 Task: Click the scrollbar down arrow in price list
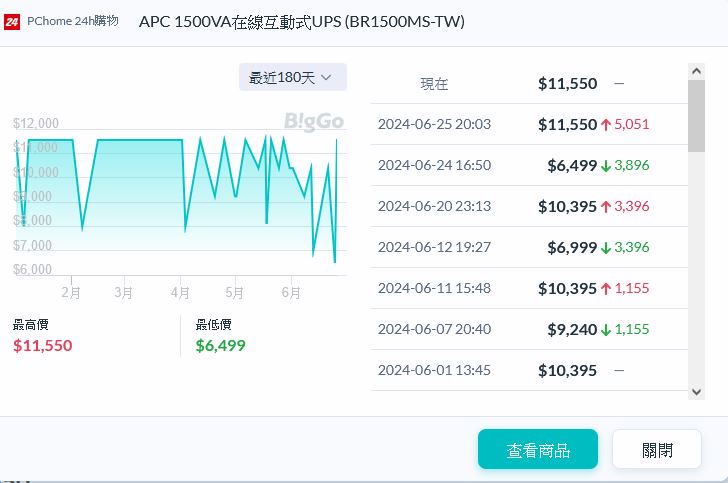tap(697, 392)
